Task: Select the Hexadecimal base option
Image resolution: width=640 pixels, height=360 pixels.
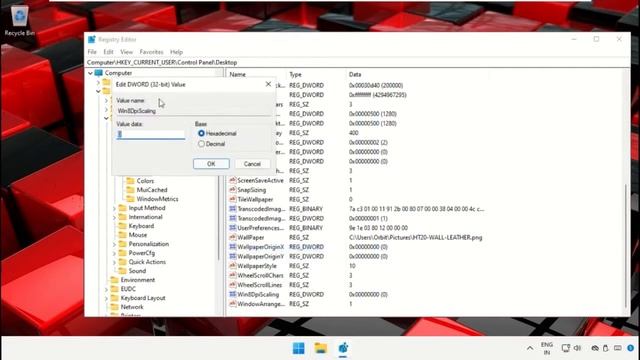Action: (x=201, y=133)
